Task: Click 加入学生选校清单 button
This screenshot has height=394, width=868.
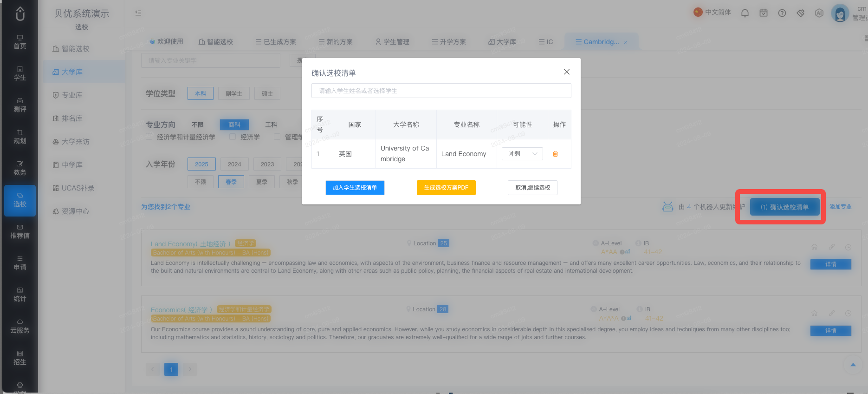Action: [x=355, y=188]
